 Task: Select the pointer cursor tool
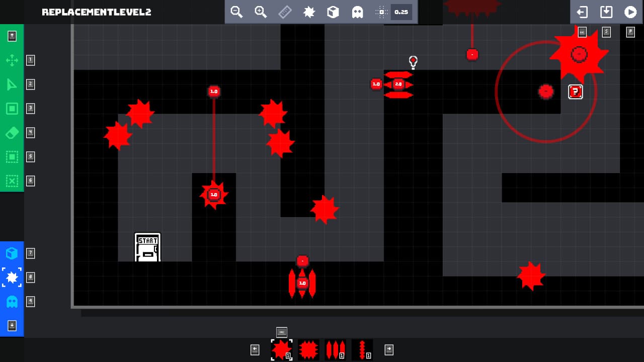[x=12, y=84]
